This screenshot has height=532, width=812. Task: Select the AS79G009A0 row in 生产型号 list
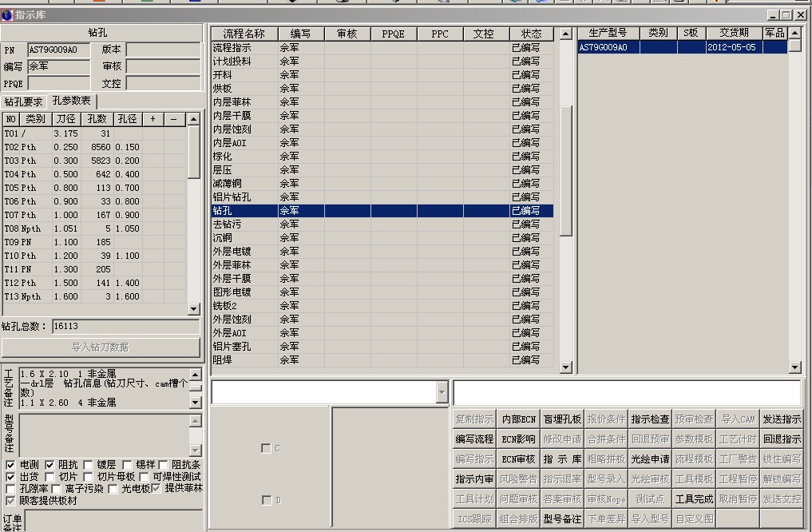683,47
